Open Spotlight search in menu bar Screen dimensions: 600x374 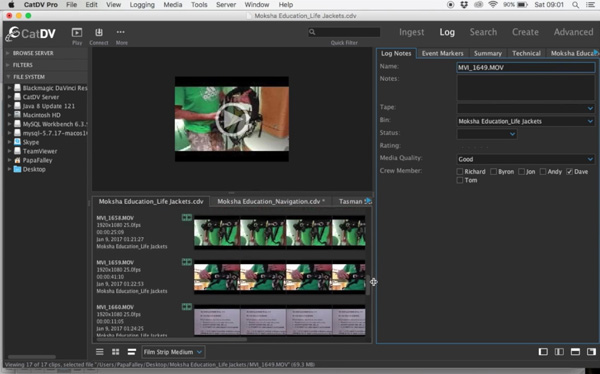(575, 5)
